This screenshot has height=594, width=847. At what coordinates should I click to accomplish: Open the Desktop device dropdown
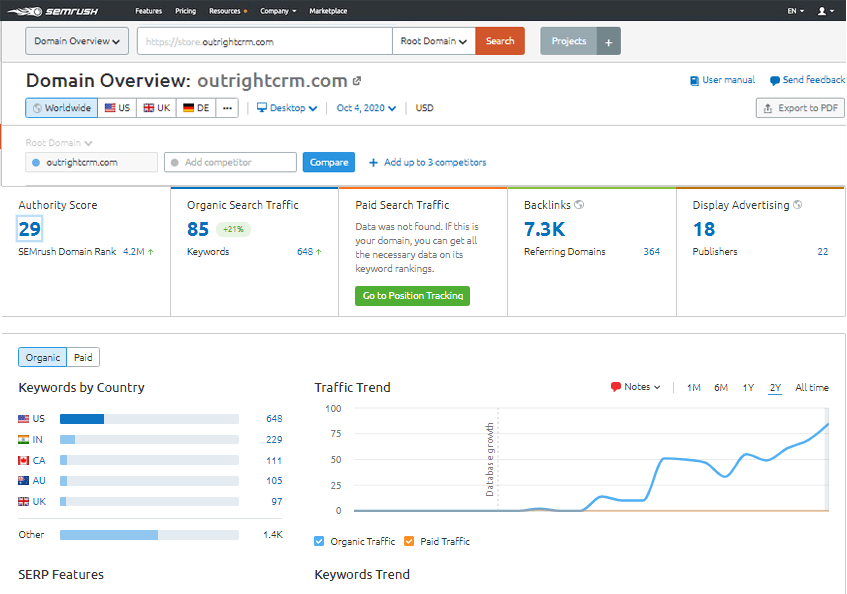coord(287,108)
